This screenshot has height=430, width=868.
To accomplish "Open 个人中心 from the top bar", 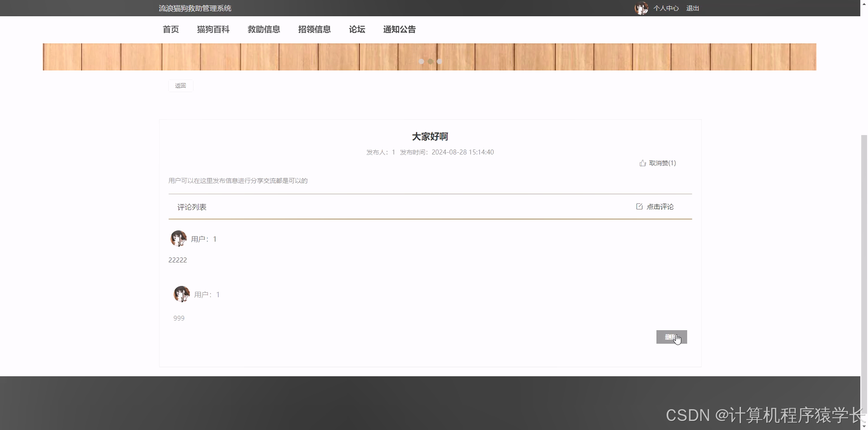I will click(x=666, y=8).
